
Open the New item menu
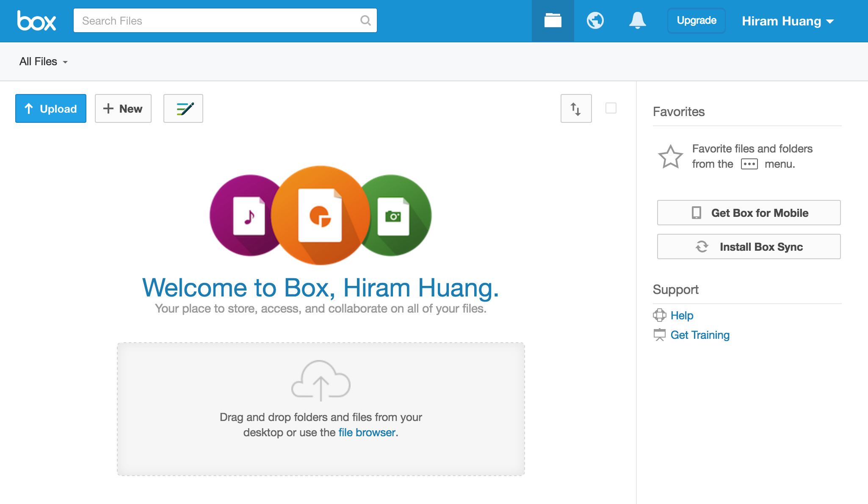[123, 108]
